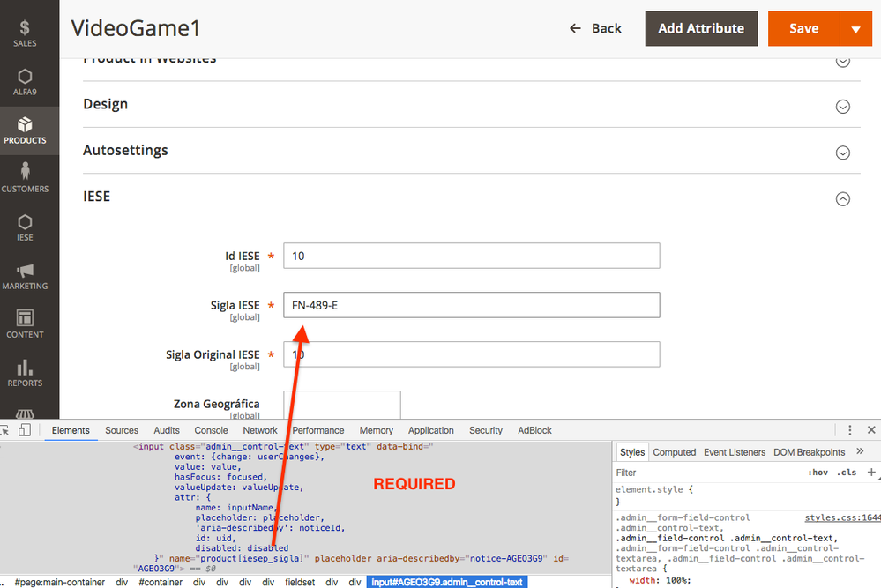Open the Customers sidebar menu
This screenshot has width=881, height=588.
tap(25, 179)
